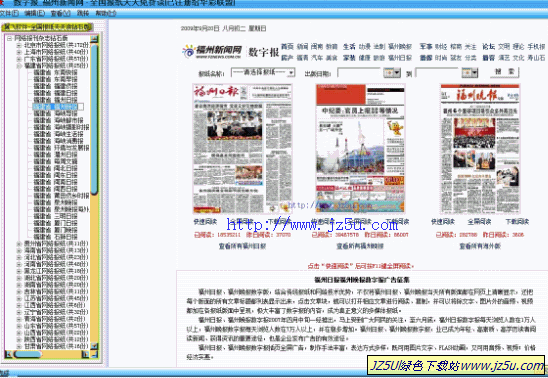Click 查看所有福州日报 link
The height and width of the screenshot is (378, 548).
pyautogui.click(x=242, y=246)
